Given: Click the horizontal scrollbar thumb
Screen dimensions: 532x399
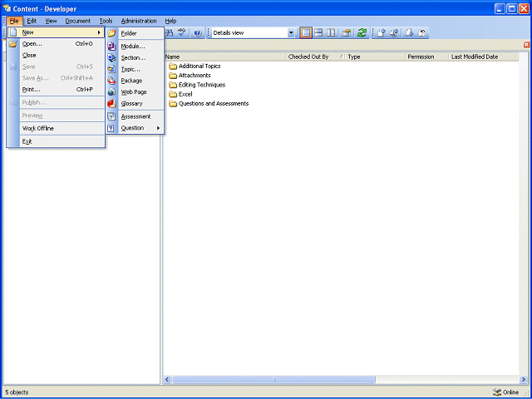Looking at the screenshot, I should [273, 379].
